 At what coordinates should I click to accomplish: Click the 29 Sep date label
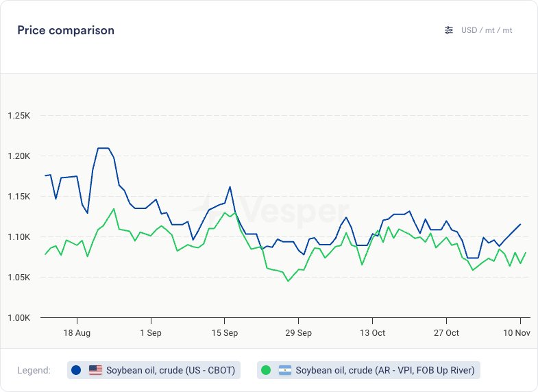click(x=298, y=332)
